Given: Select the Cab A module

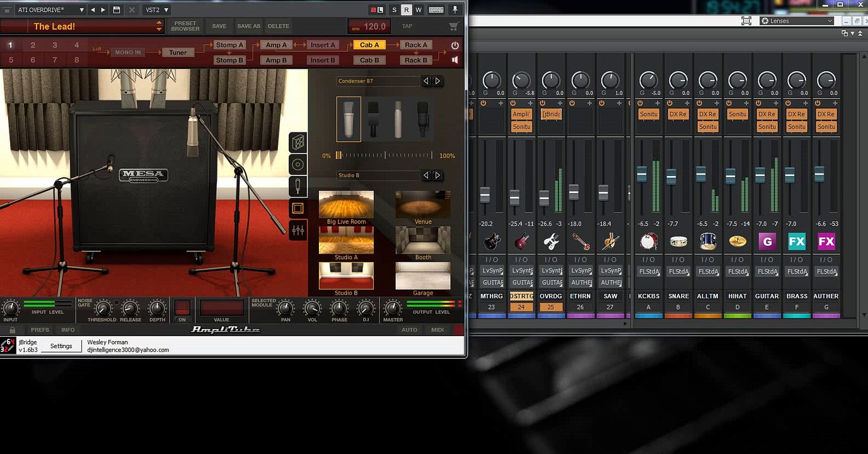Looking at the screenshot, I should point(369,45).
